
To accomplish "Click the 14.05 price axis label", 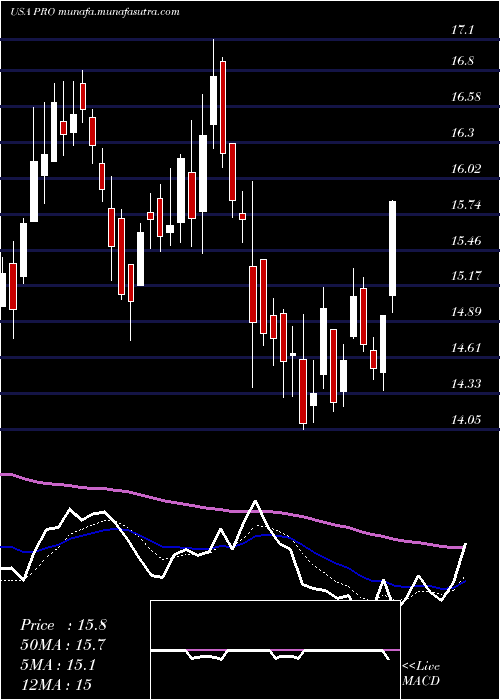I will coord(466,420).
